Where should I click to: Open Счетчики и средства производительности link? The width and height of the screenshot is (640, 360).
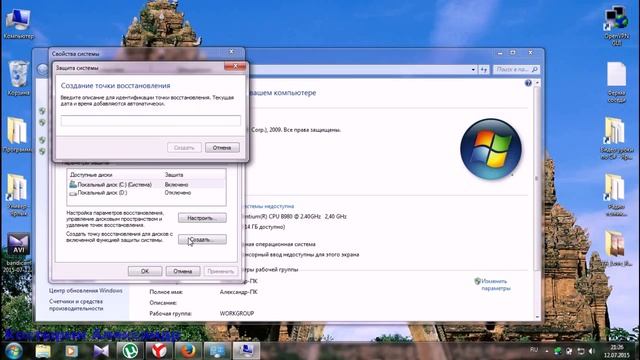point(76,305)
